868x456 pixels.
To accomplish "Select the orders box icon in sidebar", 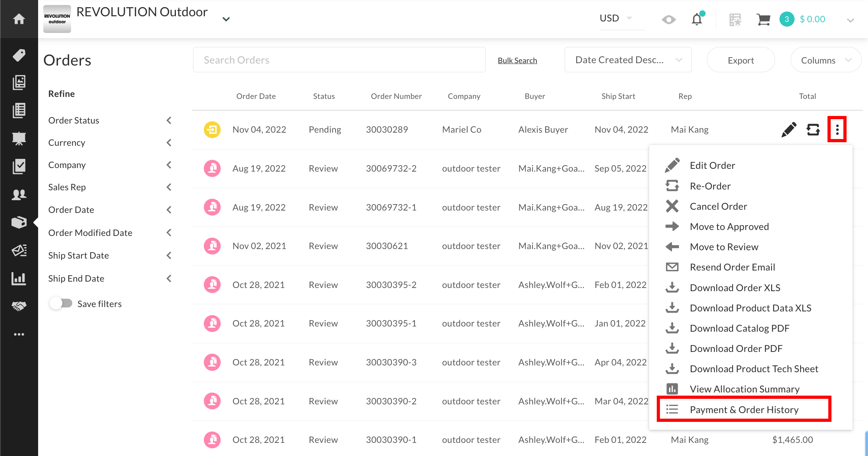I will tap(19, 222).
